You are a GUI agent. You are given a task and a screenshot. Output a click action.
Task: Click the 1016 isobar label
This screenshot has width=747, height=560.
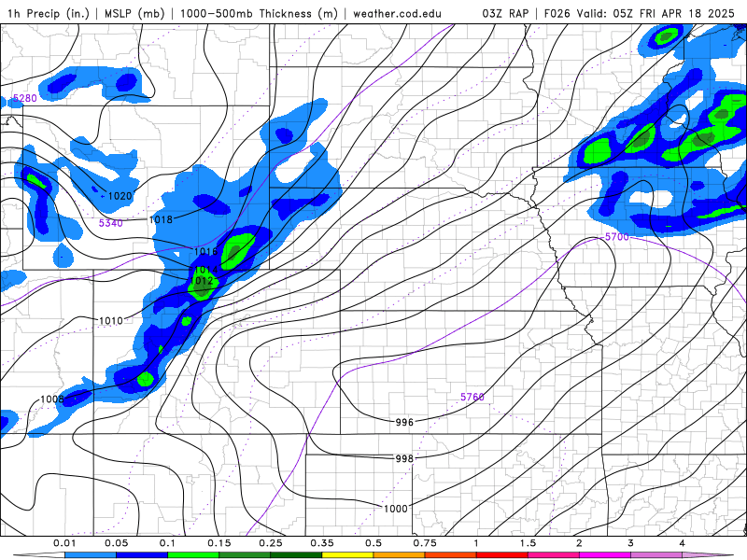(205, 251)
